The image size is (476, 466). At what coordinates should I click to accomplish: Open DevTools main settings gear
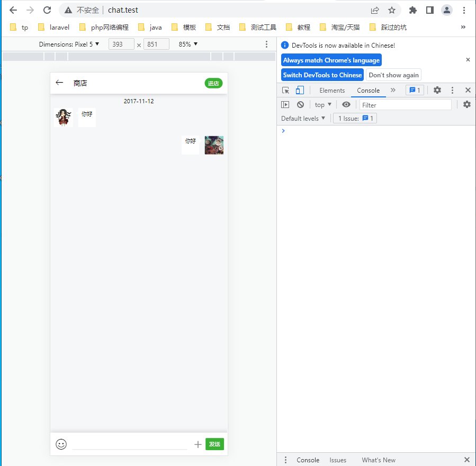point(437,90)
